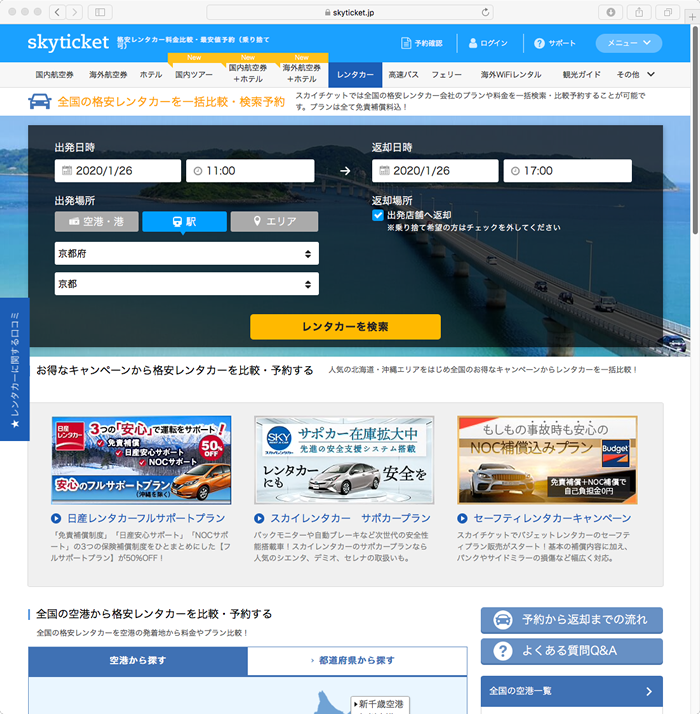Click the skyticket logo
This screenshot has width=700, height=714.
pyautogui.click(x=68, y=42)
